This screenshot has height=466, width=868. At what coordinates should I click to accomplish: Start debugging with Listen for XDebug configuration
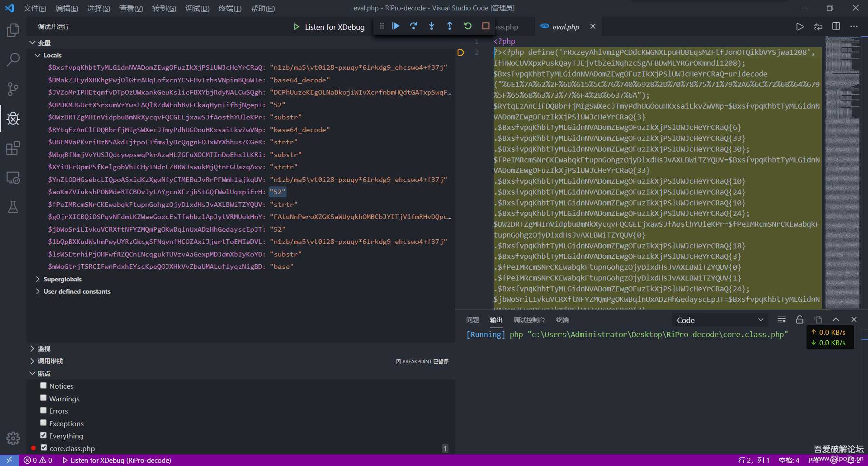297,27
